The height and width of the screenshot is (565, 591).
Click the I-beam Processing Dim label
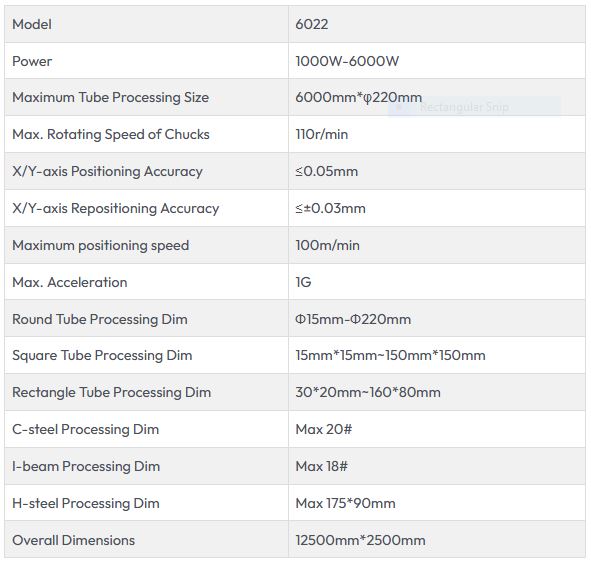(x=86, y=466)
